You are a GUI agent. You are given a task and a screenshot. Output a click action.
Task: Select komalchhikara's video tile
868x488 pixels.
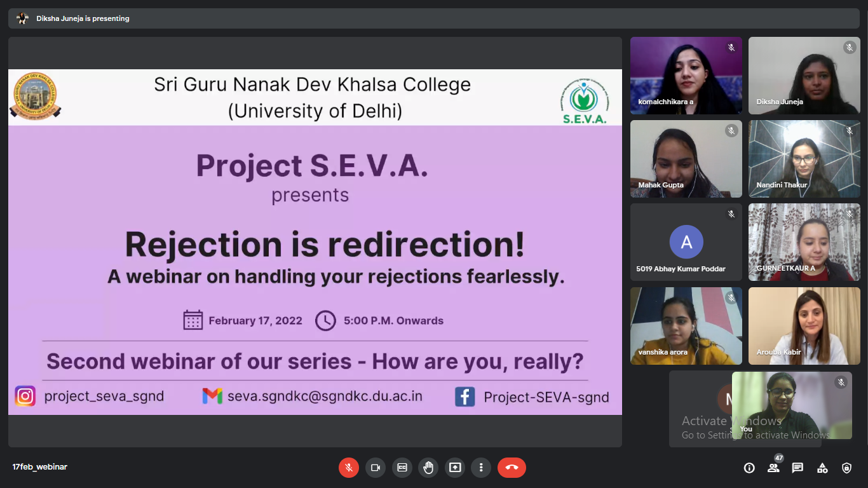pyautogui.click(x=686, y=75)
